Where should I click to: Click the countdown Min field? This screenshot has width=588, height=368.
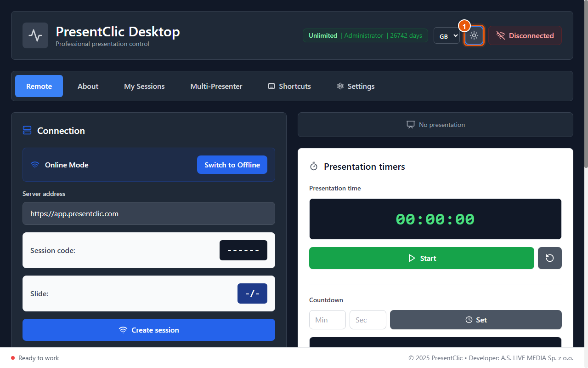[328, 320]
